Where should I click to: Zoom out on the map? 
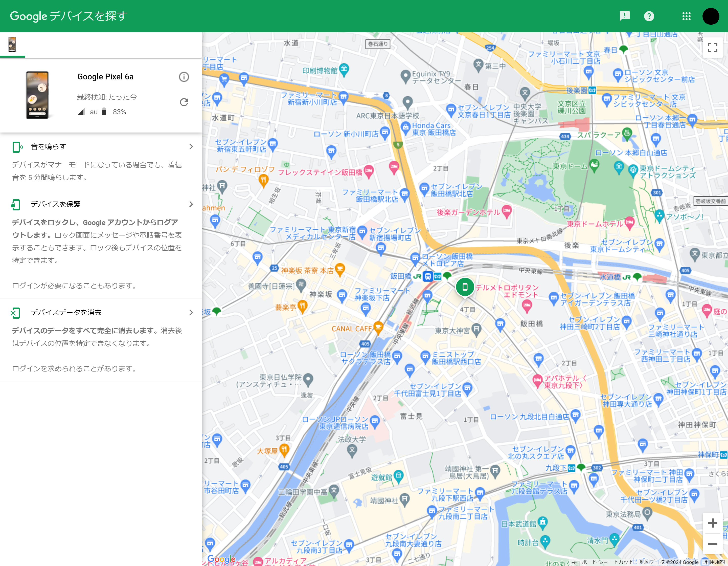712,544
